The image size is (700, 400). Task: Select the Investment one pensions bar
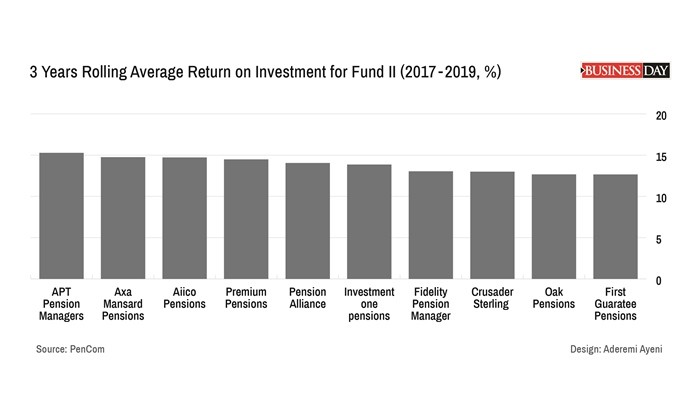click(x=369, y=221)
